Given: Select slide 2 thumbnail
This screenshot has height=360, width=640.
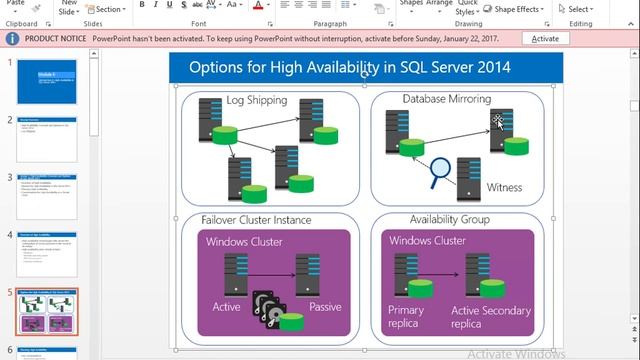Looking at the screenshot, I should (x=47, y=140).
